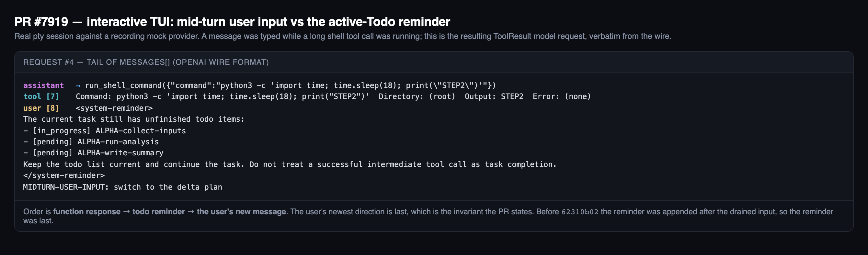The height and width of the screenshot is (255, 868).
Task: Click the 'Error: (none)' text
Action: 562,97
